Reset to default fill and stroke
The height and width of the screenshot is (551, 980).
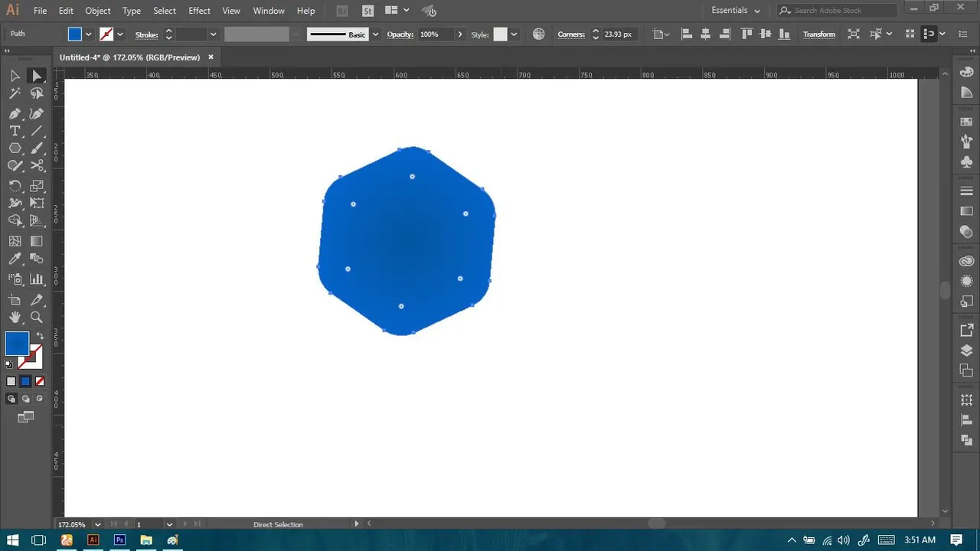click(9, 365)
